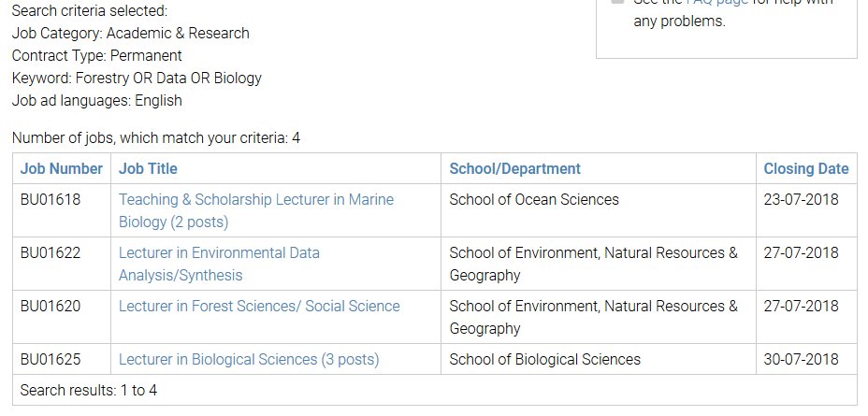
Task: Click the 23-07-2018 closing date cell
Action: [x=801, y=200]
